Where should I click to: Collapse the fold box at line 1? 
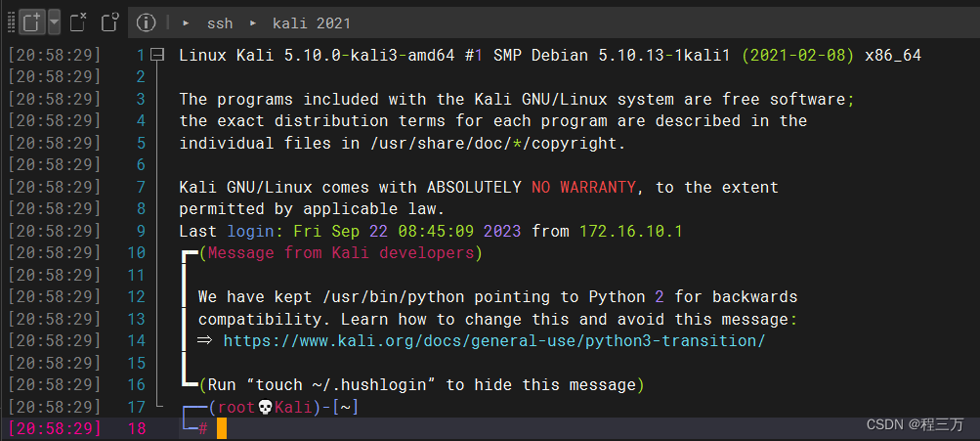(157, 55)
